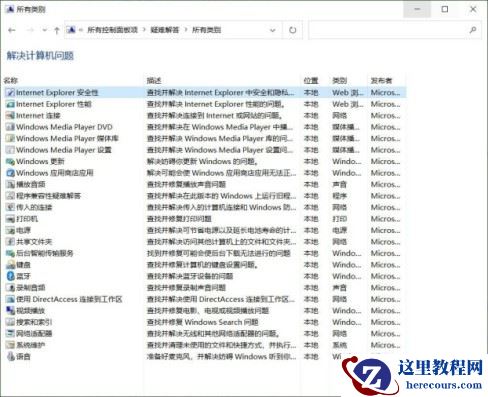Click the Windows Media Player DVD icon
The height and width of the screenshot is (397, 488).
[11, 127]
